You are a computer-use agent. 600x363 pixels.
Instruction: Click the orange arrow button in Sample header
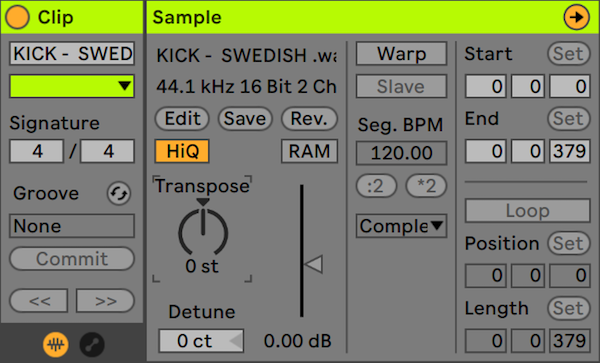(576, 17)
